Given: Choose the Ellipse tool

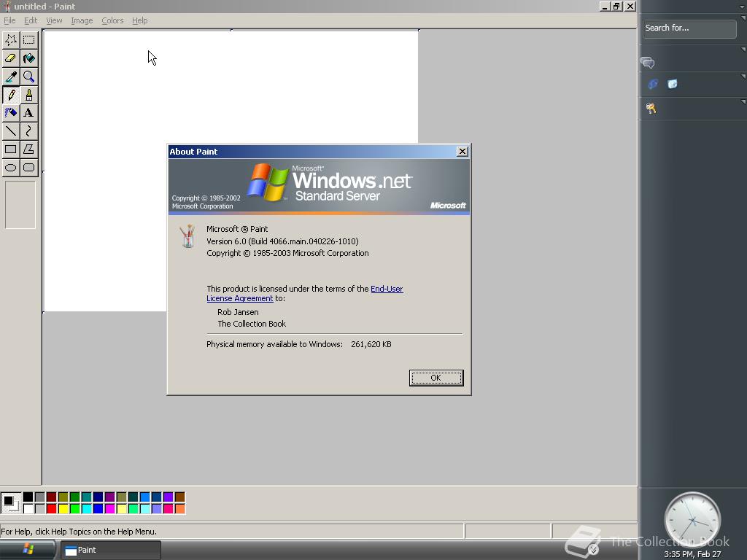Looking at the screenshot, I should [x=11, y=168].
